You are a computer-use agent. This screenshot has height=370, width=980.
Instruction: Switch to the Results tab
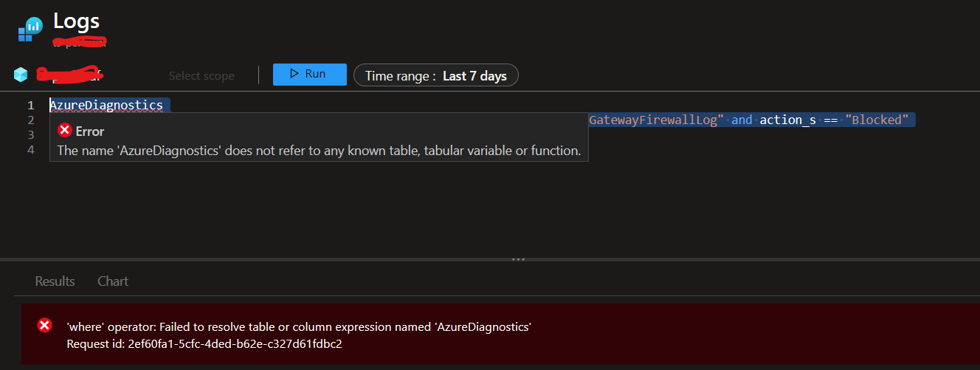pos(55,281)
